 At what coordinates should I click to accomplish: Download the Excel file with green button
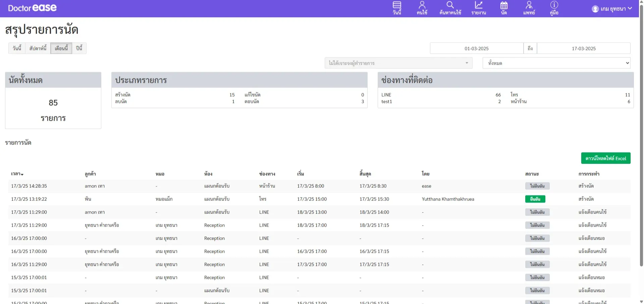[605, 158]
